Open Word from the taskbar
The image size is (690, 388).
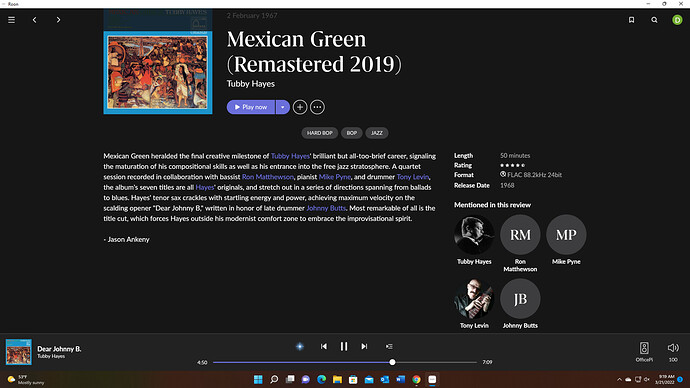click(x=400, y=380)
